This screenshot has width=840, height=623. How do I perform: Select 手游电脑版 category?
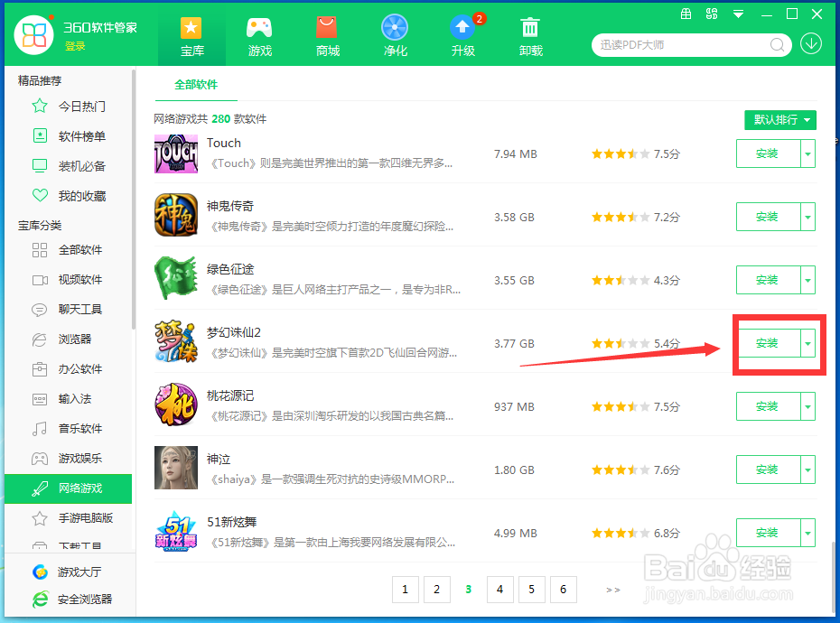72,518
